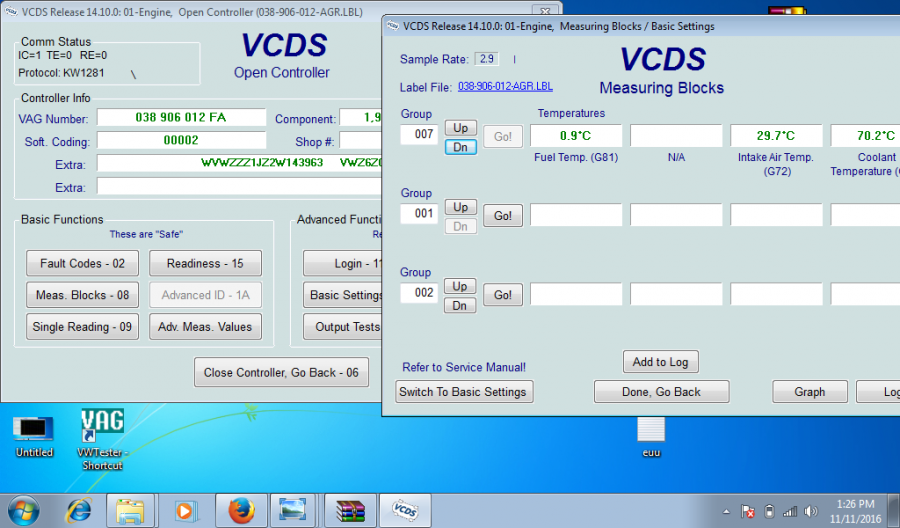Screen dimensions: 900x528
Task: Click Close Controller, Go Back - 06
Action: 281,372
